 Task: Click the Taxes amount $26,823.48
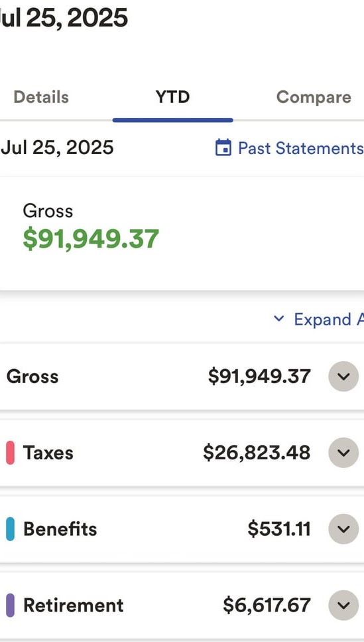pos(257,452)
